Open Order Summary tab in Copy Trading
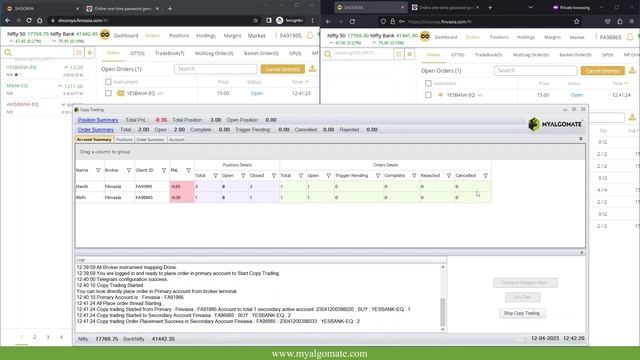Screen dimensions: 640x360 pyautogui.click(x=150, y=140)
